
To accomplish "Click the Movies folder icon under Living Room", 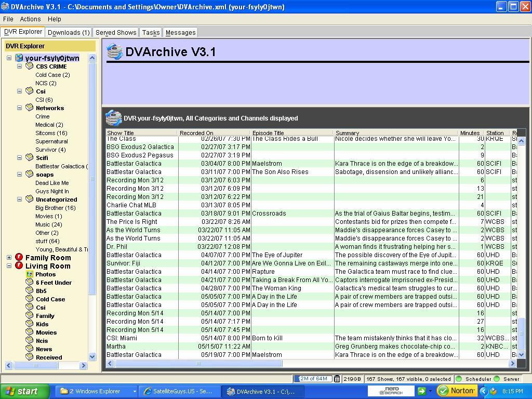I will (30, 332).
